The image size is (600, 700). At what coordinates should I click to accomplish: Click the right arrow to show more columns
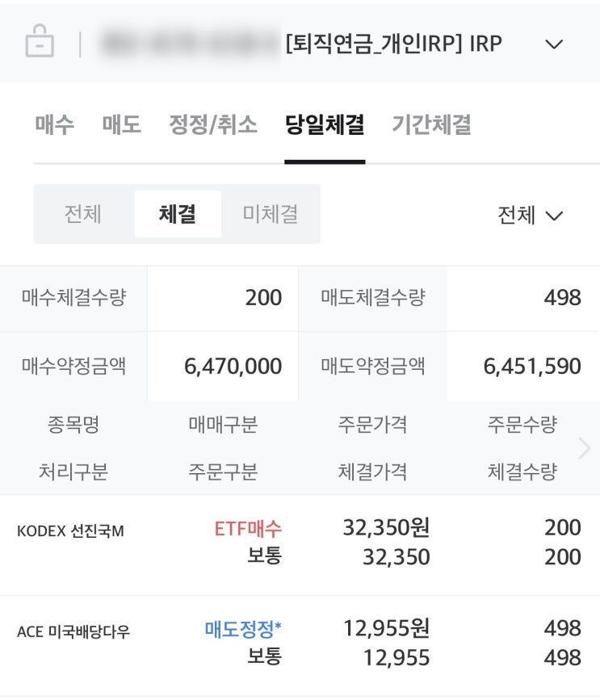click(585, 448)
